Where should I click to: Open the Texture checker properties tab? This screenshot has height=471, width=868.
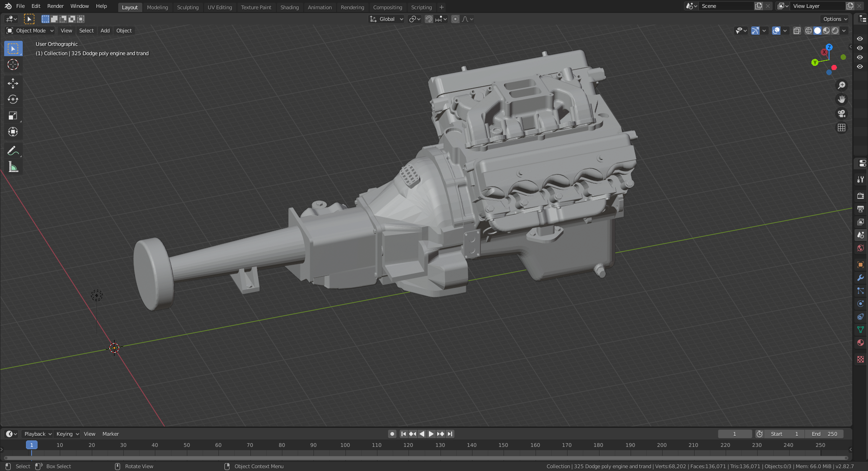coord(861,359)
